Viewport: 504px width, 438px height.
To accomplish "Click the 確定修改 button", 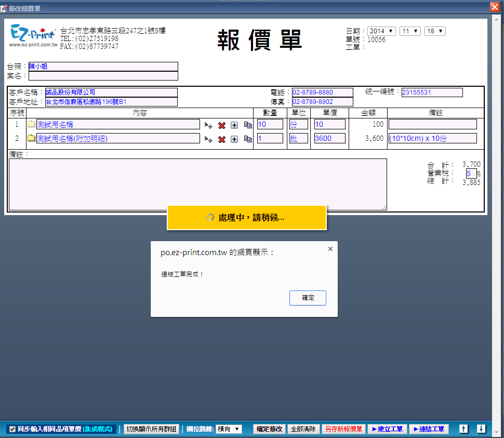I will coord(270,429).
